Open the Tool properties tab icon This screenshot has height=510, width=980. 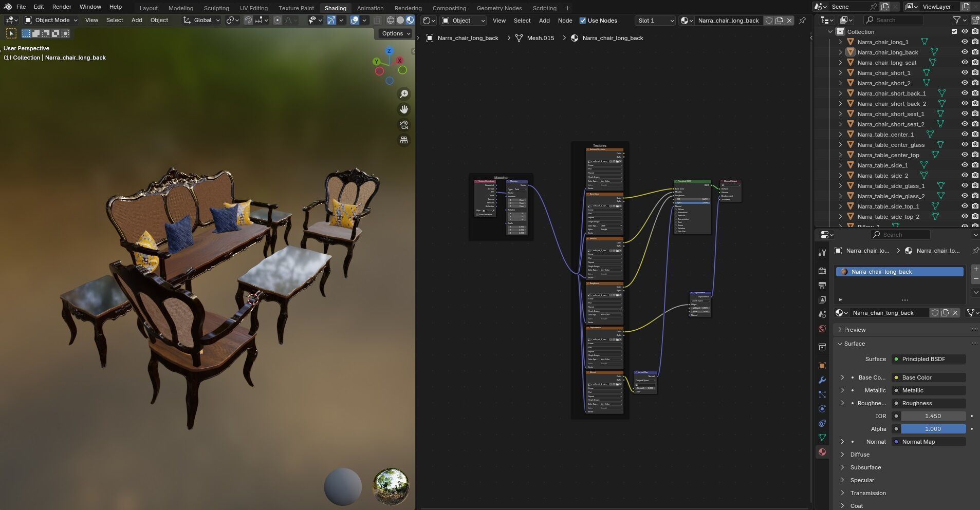point(822,252)
